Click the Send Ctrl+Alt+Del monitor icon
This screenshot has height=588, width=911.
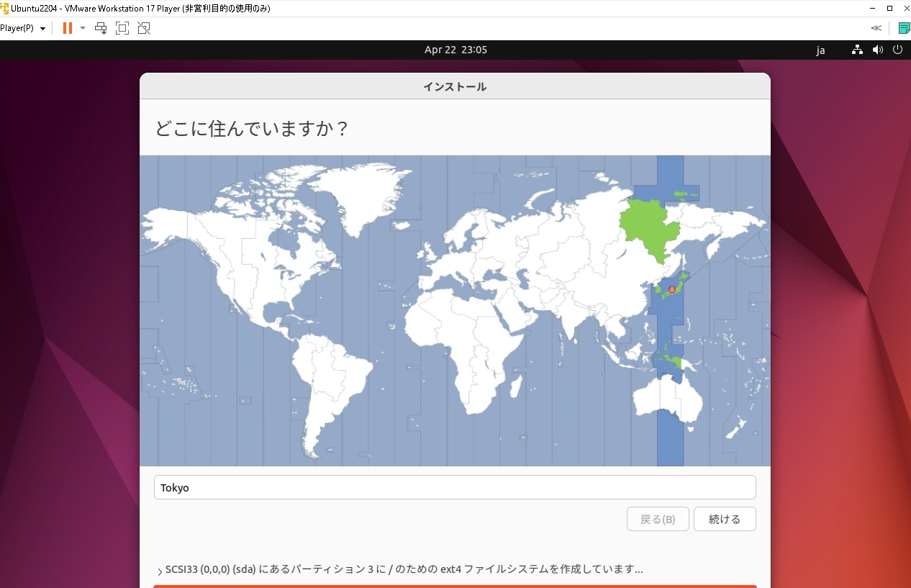[101, 28]
